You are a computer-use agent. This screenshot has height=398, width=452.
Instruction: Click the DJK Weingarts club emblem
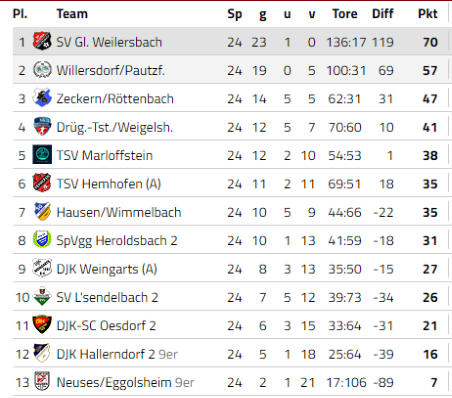pos(42,268)
